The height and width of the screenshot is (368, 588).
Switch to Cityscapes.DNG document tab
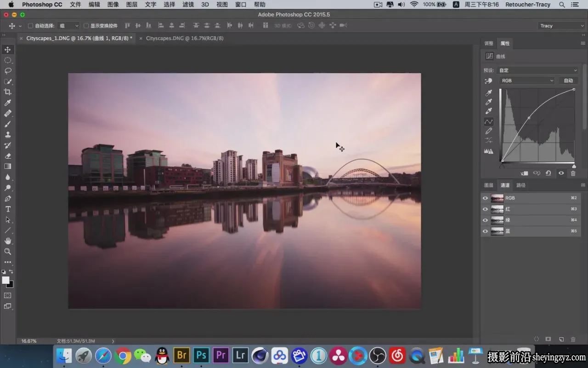[185, 38]
